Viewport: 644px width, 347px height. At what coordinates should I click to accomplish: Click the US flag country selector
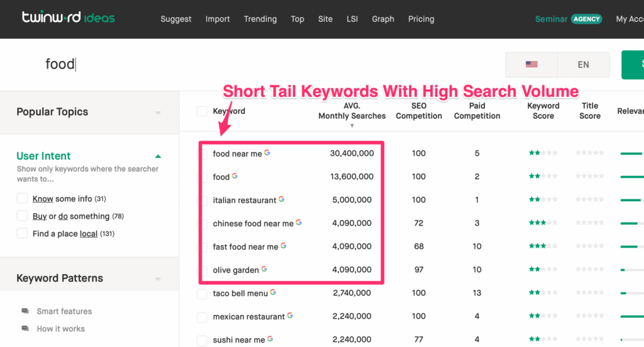point(531,65)
